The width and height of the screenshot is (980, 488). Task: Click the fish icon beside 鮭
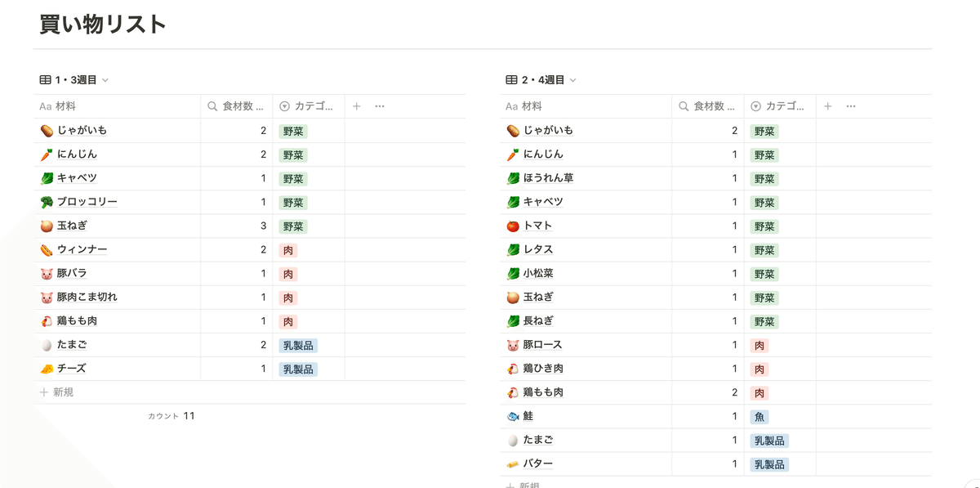click(513, 416)
